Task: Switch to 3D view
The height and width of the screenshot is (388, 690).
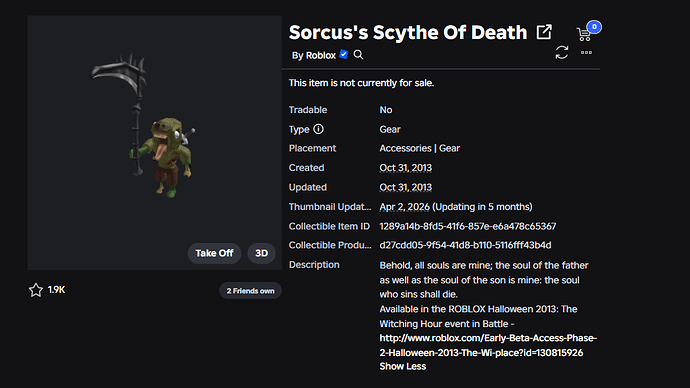Action: coord(261,253)
